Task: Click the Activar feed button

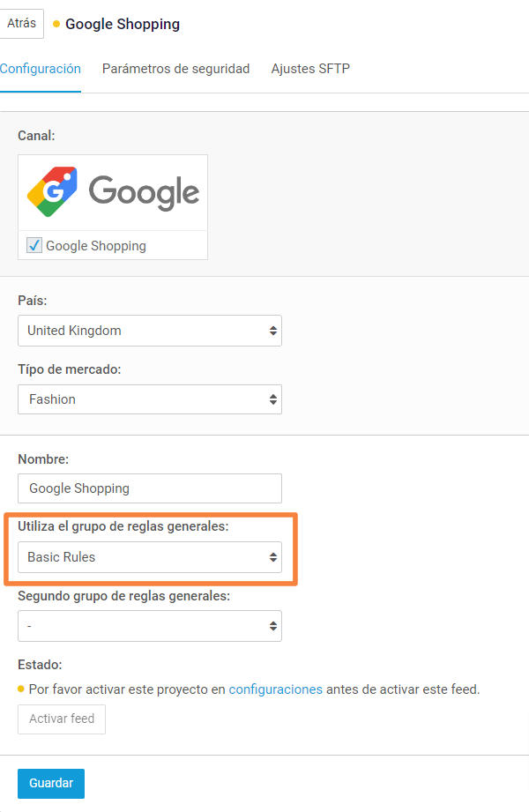Action: (62, 719)
